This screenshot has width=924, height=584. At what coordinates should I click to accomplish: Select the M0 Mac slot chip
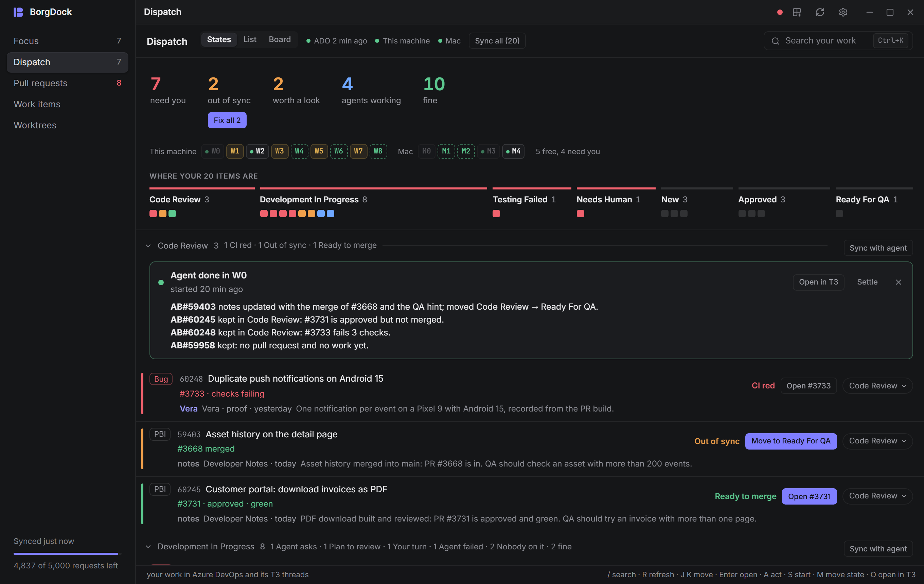pyautogui.click(x=426, y=151)
